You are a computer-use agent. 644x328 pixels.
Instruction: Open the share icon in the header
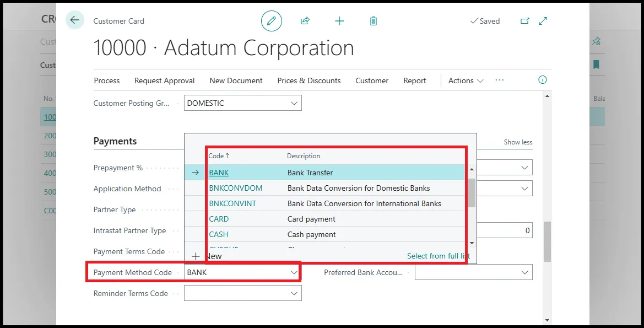coord(305,21)
